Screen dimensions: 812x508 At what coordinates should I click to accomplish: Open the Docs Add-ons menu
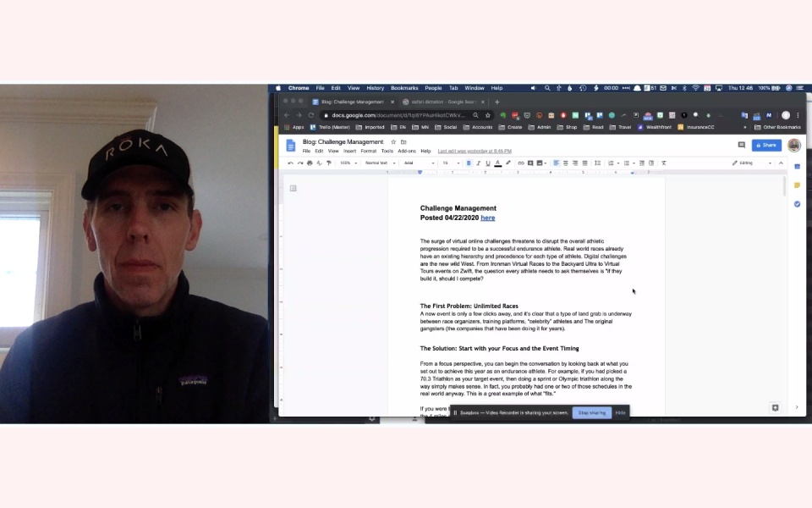click(x=407, y=152)
